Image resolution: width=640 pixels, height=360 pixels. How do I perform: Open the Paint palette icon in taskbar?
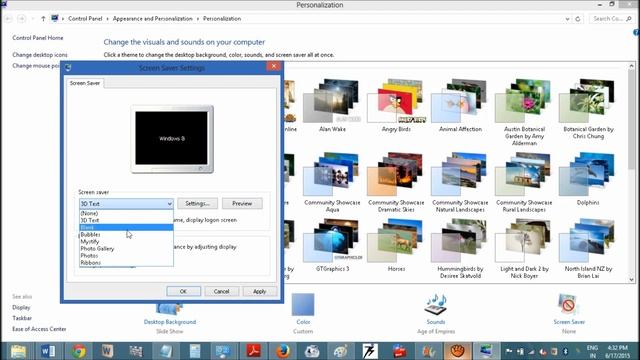pos(341,351)
